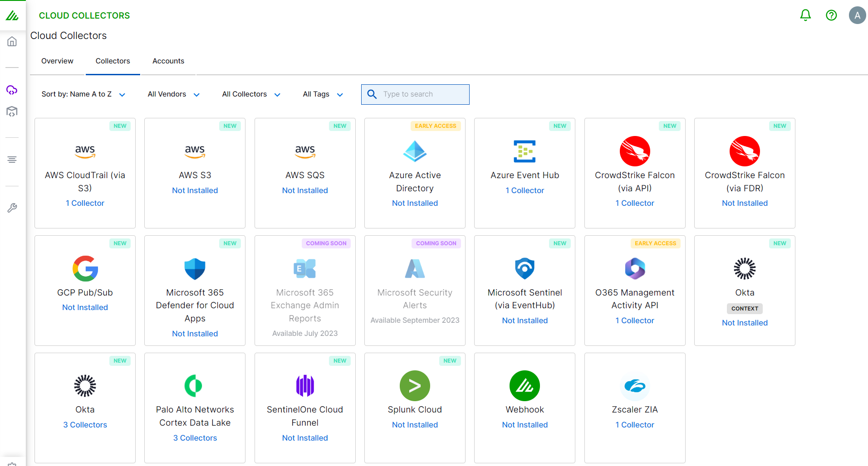Open the lines list sidebar icon
Viewport: 868px width, 466px height.
12,160
